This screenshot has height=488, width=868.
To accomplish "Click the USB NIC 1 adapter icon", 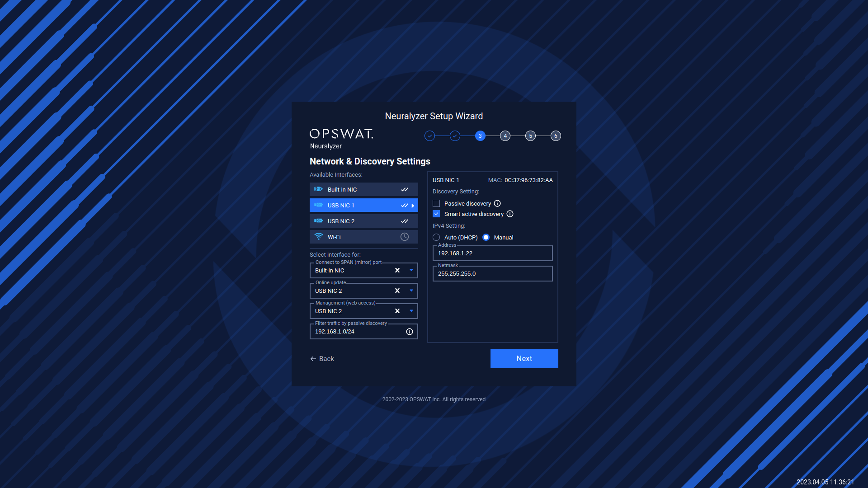I will [319, 205].
